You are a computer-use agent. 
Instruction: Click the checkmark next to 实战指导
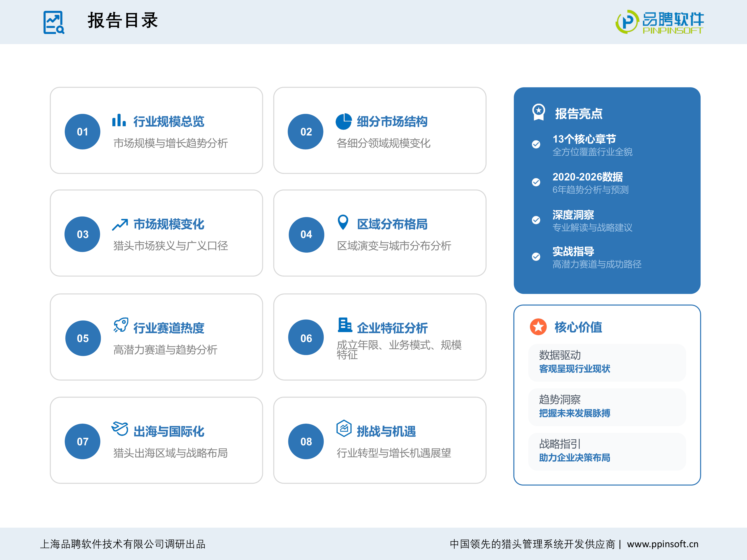tap(536, 257)
